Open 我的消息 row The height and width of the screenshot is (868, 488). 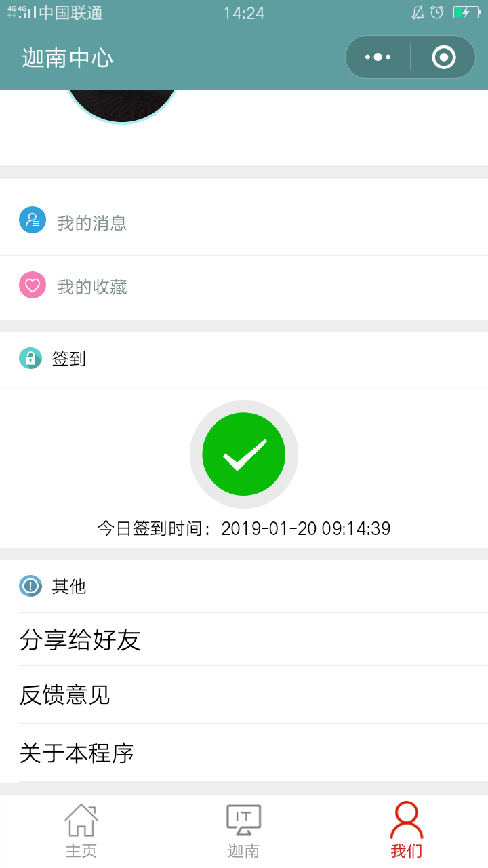click(244, 223)
